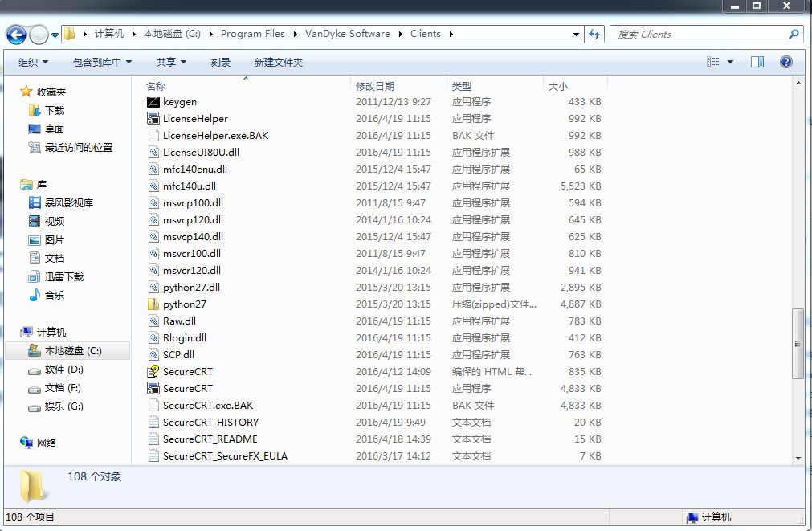Select the Raw.dll file icon

click(x=153, y=321)
